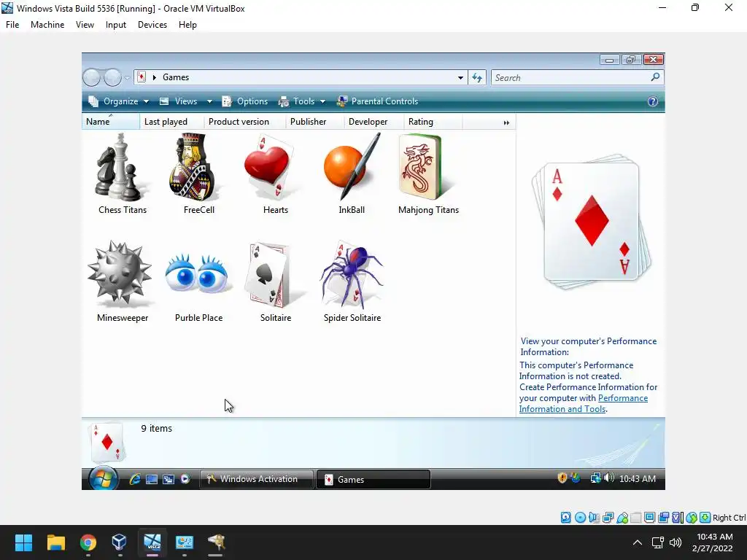Open the Organize dropdown menu

pos(119,101)
